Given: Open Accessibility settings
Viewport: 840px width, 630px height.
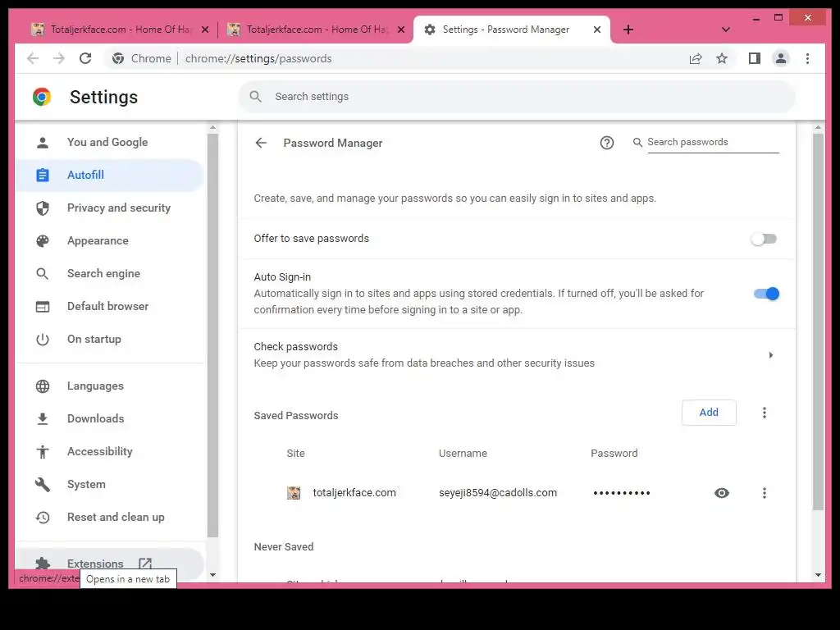Looking at the screenshot, I should point(110,451).
